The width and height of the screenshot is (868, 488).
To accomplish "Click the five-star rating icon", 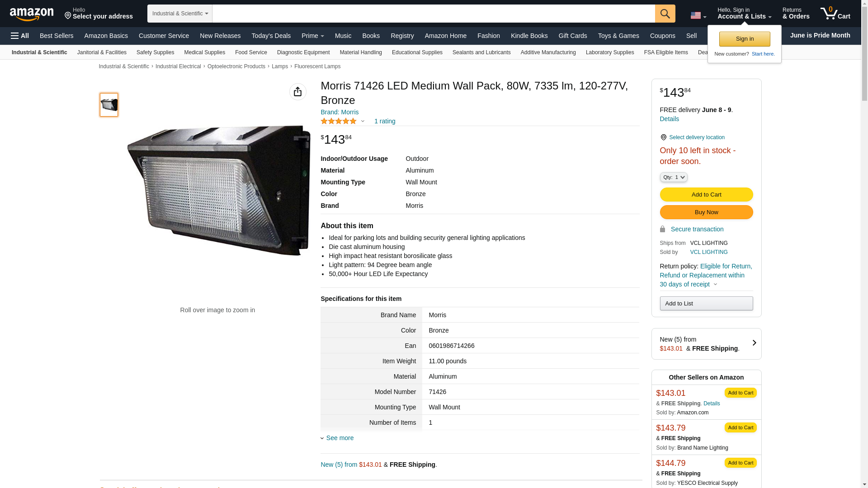I will tap(339, 121).
